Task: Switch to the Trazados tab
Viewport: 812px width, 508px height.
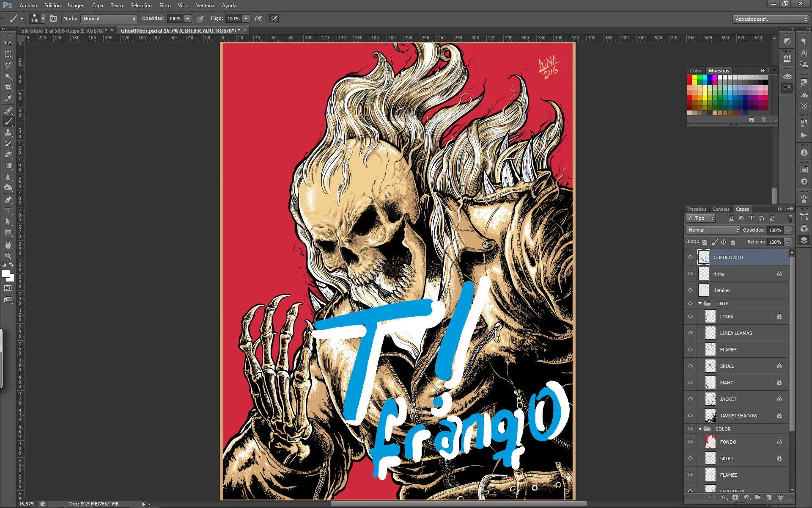Action: tap(697, 209)
